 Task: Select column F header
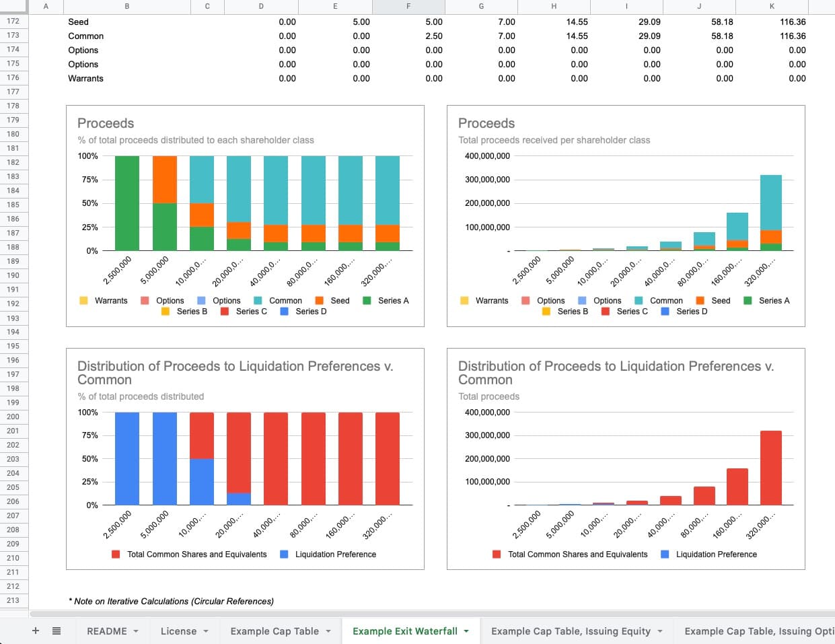[408, 7]
